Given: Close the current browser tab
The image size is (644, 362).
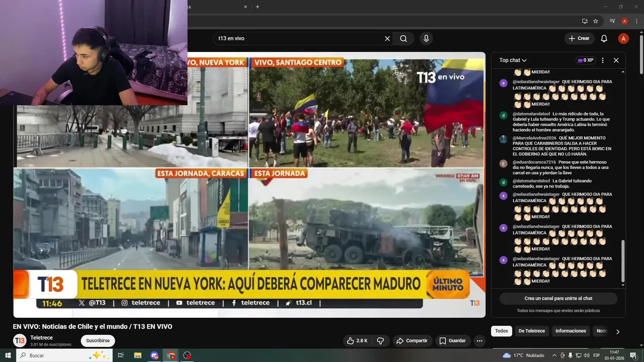Looking at the screenshot, I should (246, 7).
